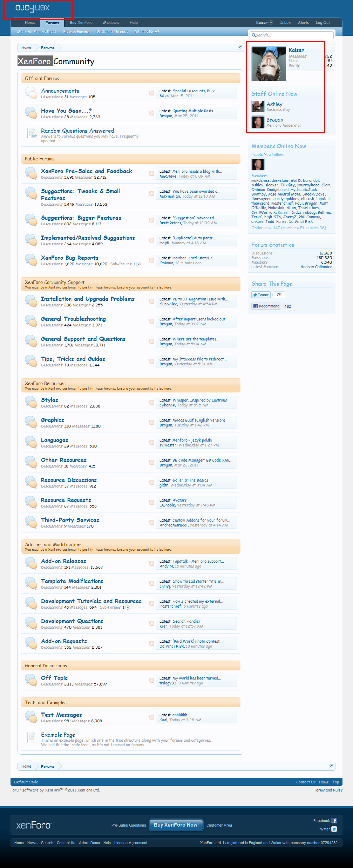Click RSS icon for Add-on Releases
The image size is (353, 868).
click(152, 563)
